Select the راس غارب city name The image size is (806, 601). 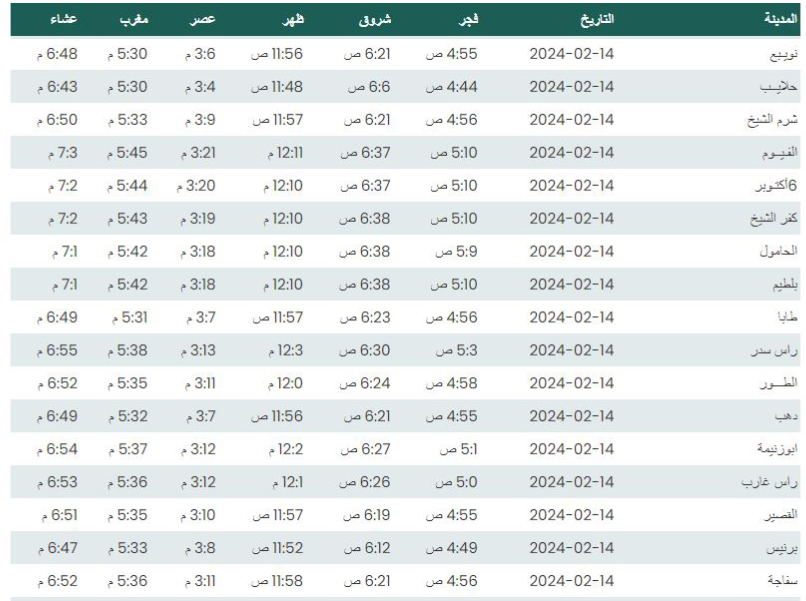click(x=770, y=482)
